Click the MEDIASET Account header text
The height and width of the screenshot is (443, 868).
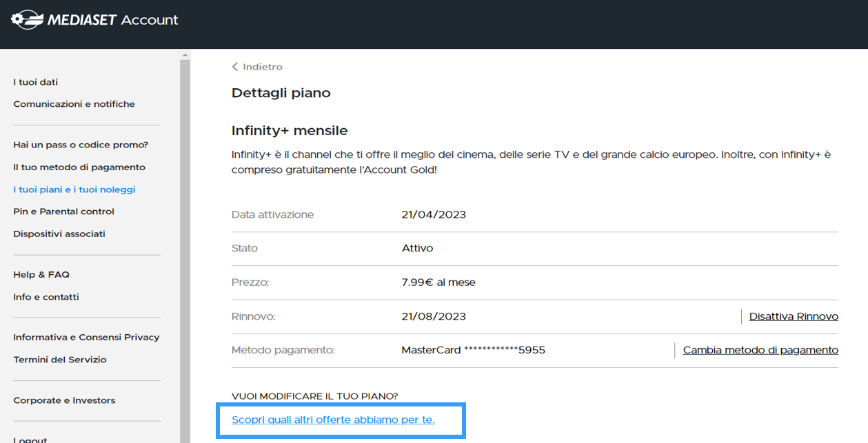click(113, 20)
